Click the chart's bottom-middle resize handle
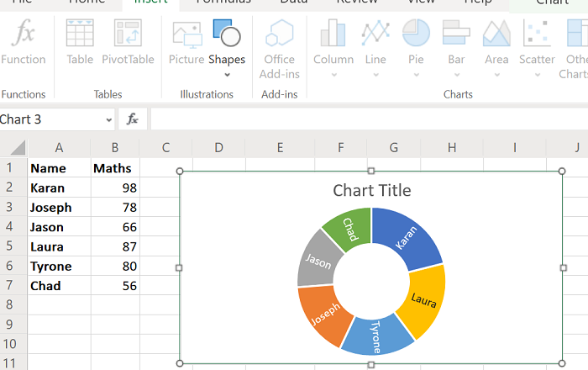 (371, 364)
